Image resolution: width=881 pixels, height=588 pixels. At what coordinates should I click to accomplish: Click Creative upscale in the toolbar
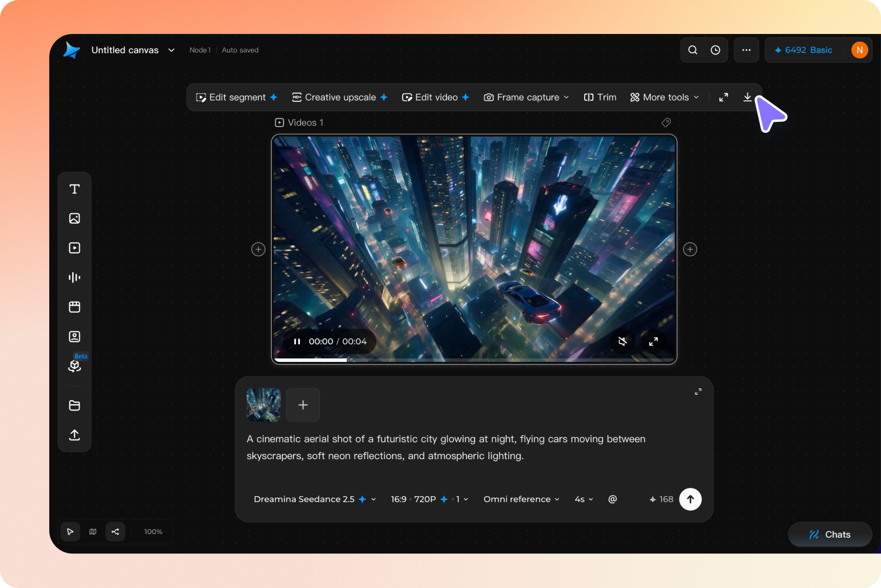(x=340, y=97)
